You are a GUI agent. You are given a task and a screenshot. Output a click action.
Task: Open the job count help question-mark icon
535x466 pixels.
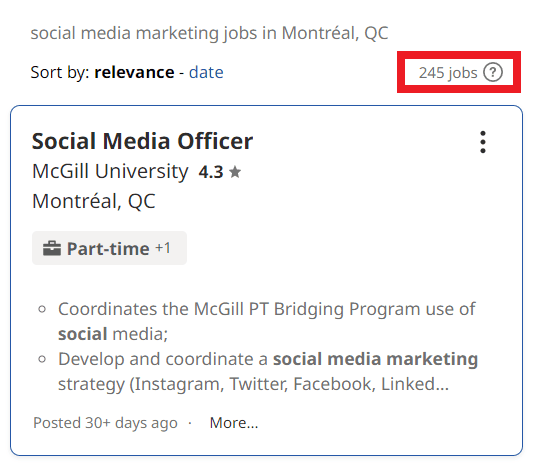click(493, 72)
